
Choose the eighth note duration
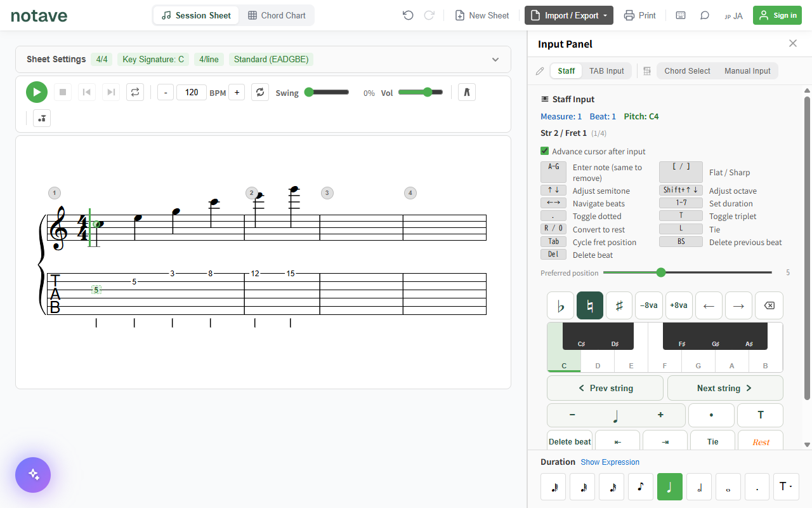point(641,486)
